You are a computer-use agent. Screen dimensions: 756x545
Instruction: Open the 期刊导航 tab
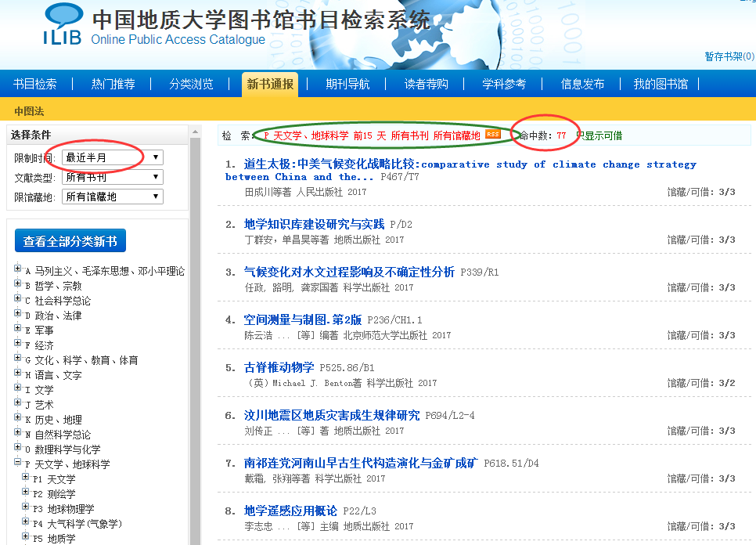pyautogui.click(x=347, y=84)
